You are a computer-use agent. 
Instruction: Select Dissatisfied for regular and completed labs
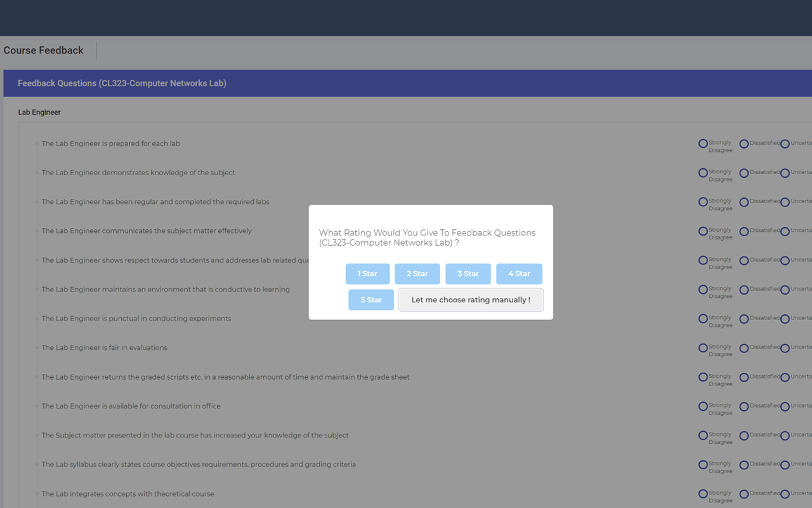tap(744, 202)
